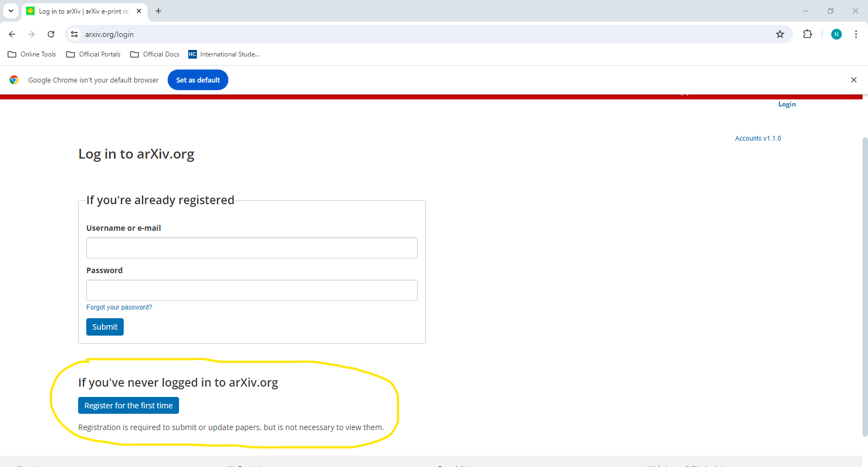This screenshot has width=868, height=467.
Task: Restore down the Chrome window
Action: pyautogui.click(x=831, y=11)
